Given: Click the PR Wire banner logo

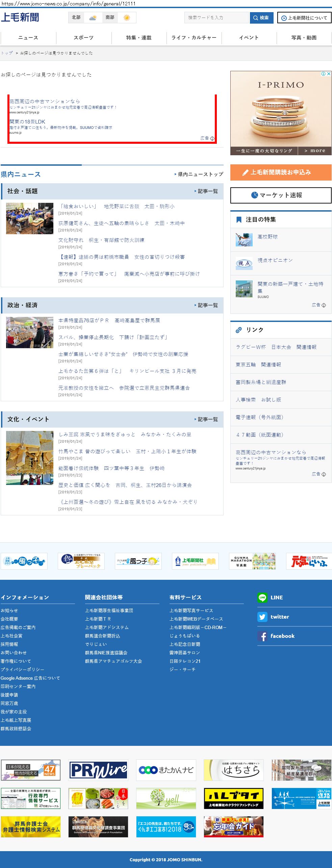Looking at the screenshot, I should pyautogui.click(x=98, y=770).
